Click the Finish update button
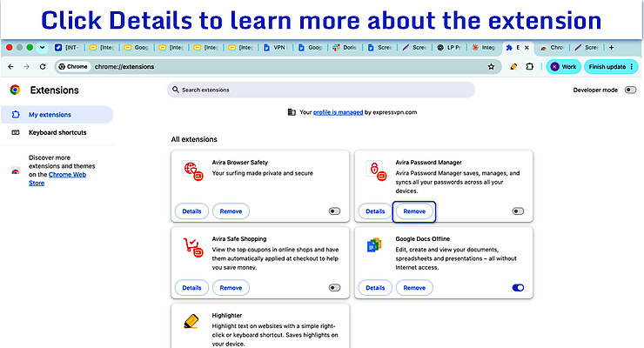This screenshot has width=644, height=348. pyautogui.click(x=611, y=66)
